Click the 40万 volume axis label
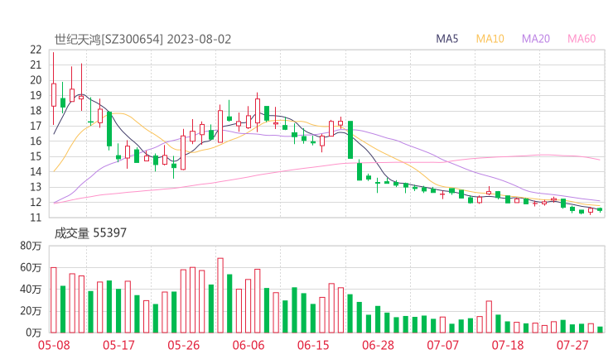 31,290
